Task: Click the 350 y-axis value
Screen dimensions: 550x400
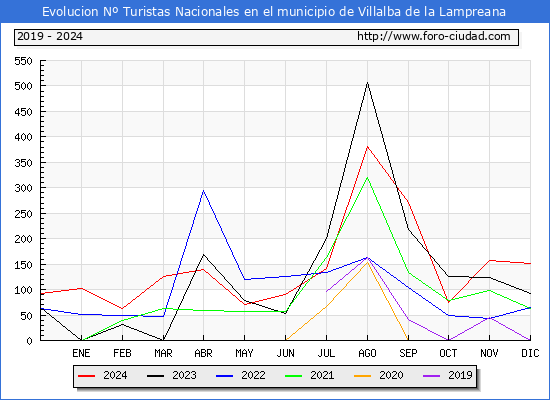Action: click(x=23, y=163)
